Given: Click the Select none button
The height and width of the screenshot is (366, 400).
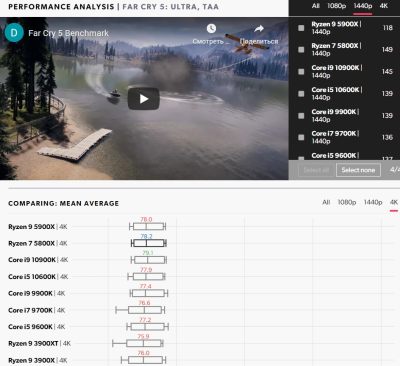Looking at the screenshot, I should [x=358, y=170].
